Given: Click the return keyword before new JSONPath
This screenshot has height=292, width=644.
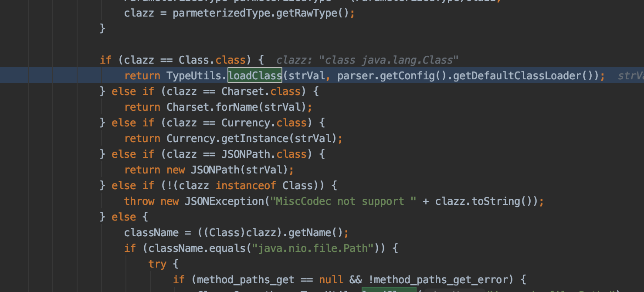Looking at the screenshot, I should (142, 170).
